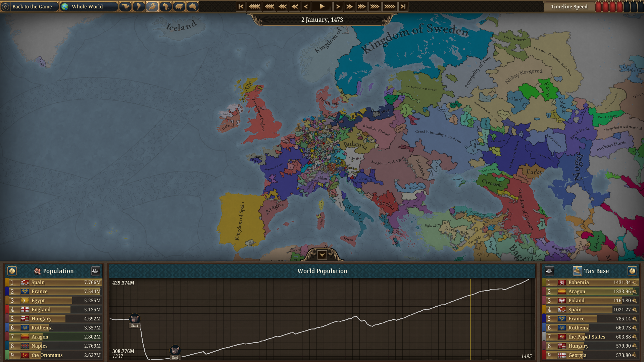Image resolution: width=644 pixels, height=362 pixels.
Task: Select the Europe continent view icon
Action: [152, 6]
